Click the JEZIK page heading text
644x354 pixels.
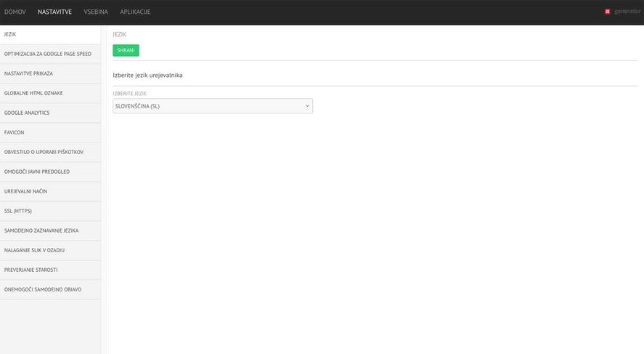[x=120, y=35]
